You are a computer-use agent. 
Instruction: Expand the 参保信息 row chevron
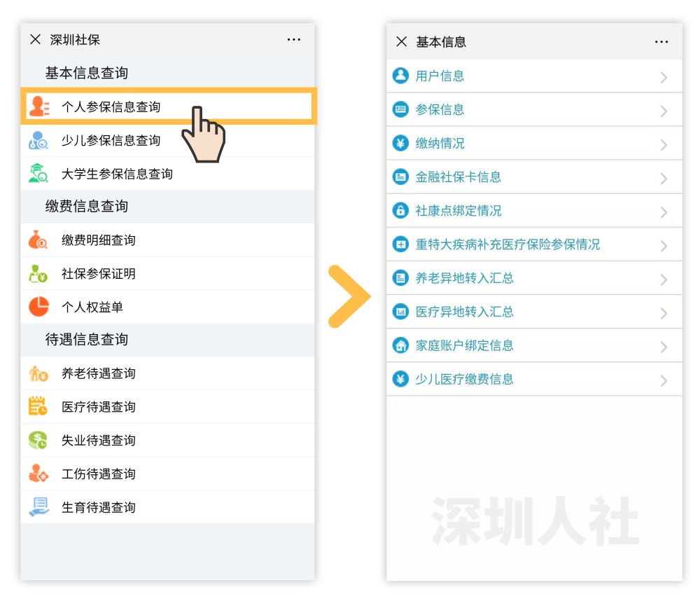point(663,110)
